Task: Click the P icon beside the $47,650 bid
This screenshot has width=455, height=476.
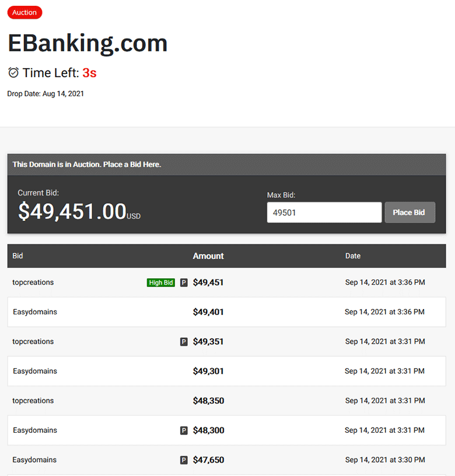Action: click(x=184, y=460)
